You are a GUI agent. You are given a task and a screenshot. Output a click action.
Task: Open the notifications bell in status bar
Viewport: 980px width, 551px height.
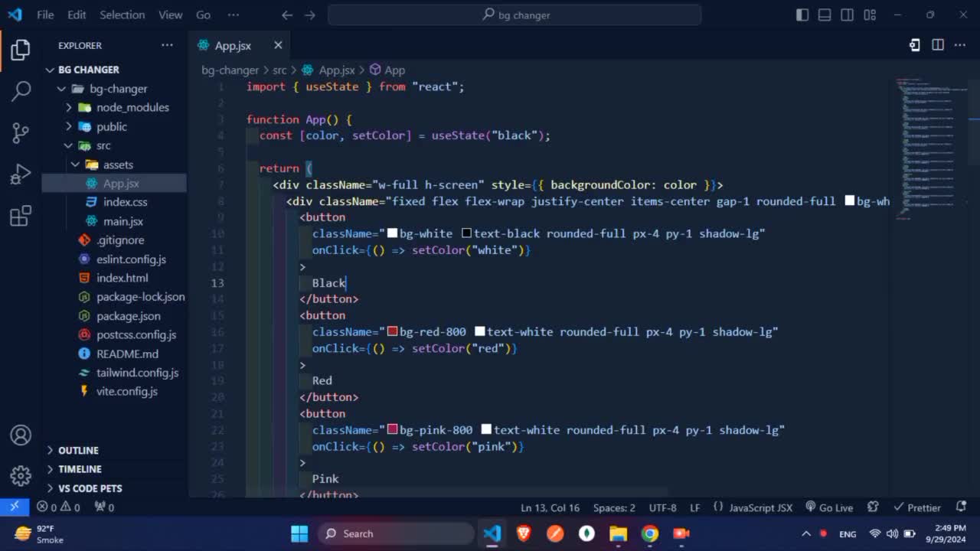962,507
